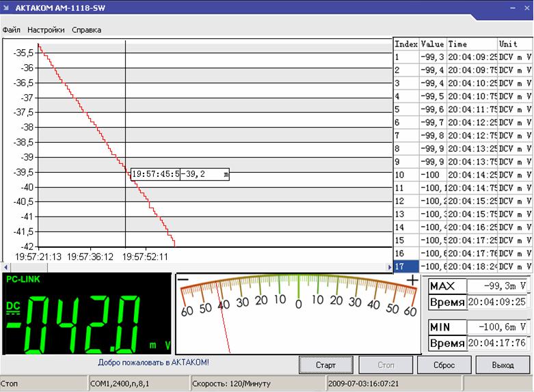The image size is (534, 392).
Task: Open the Настройки menu
Action: pos(46,30)
